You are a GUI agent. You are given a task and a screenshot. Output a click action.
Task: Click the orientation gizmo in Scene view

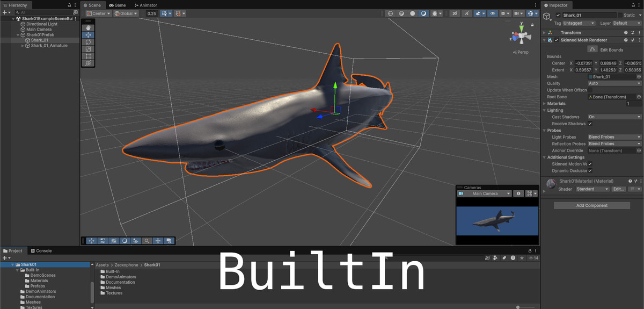pos(521,37)
